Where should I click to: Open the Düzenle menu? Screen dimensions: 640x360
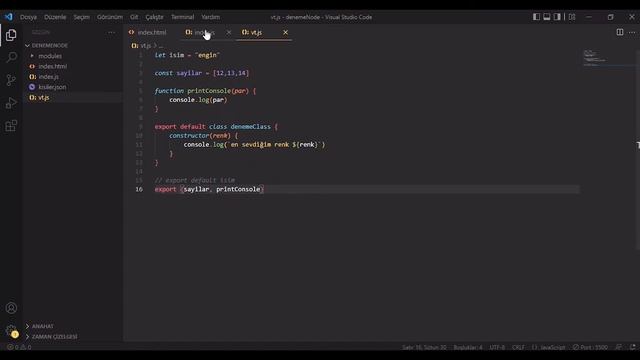55,17
